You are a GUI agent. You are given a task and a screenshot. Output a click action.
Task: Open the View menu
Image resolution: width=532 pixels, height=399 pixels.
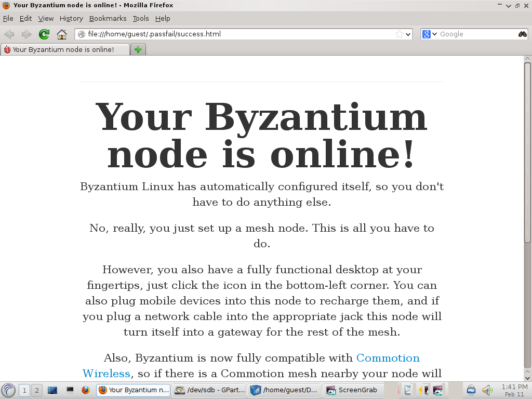(x=46, y=18)
